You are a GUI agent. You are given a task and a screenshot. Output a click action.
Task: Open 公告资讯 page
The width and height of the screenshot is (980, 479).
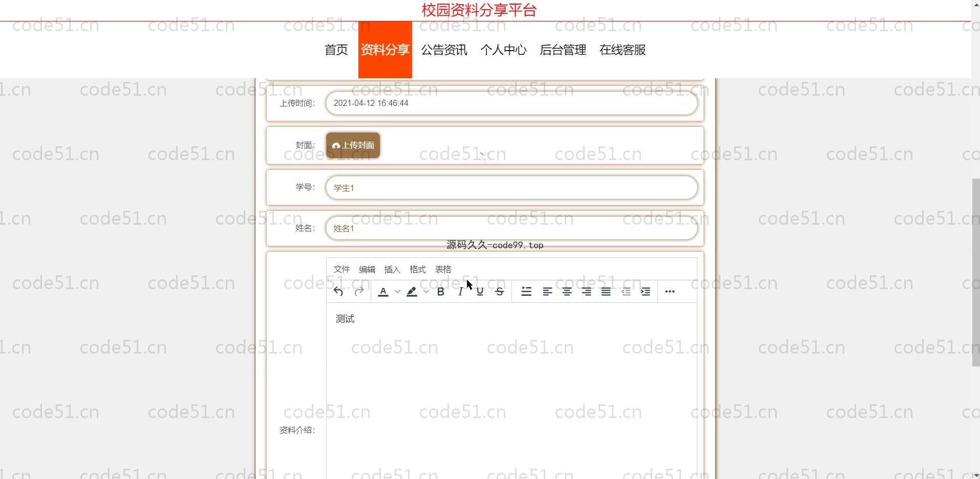(444, 50)
